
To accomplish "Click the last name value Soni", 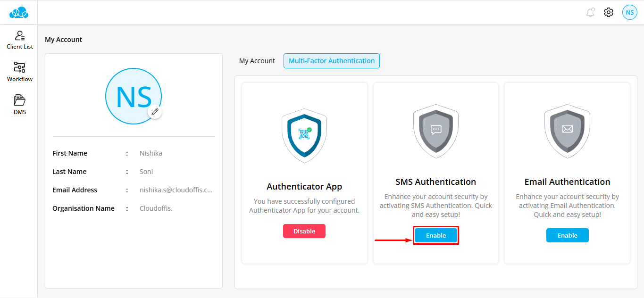I will (x=146, y=172).
